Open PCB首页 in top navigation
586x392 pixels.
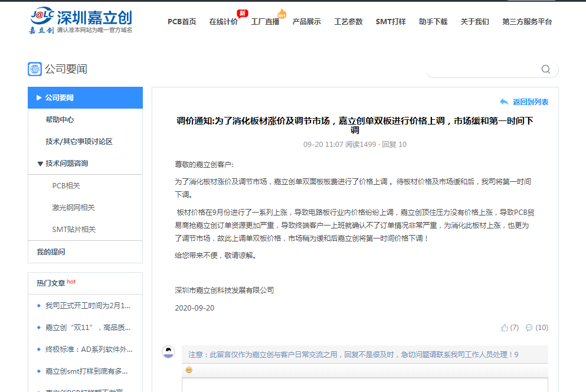tap(182, 22)
